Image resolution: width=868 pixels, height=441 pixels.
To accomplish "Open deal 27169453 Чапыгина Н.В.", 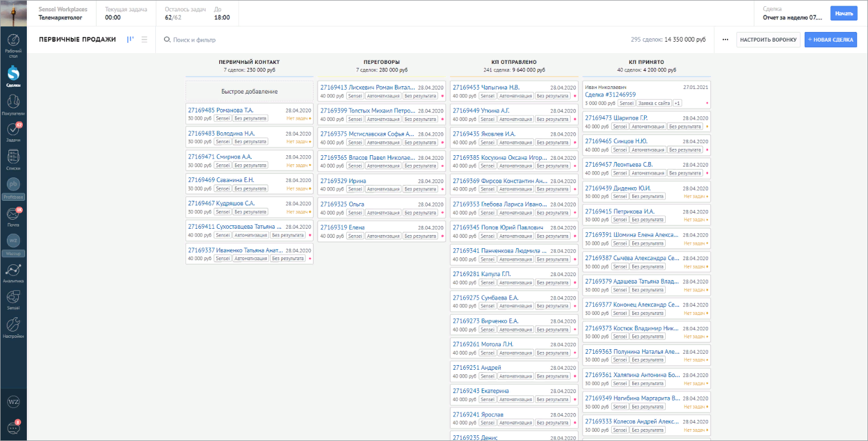I will 486,87.
